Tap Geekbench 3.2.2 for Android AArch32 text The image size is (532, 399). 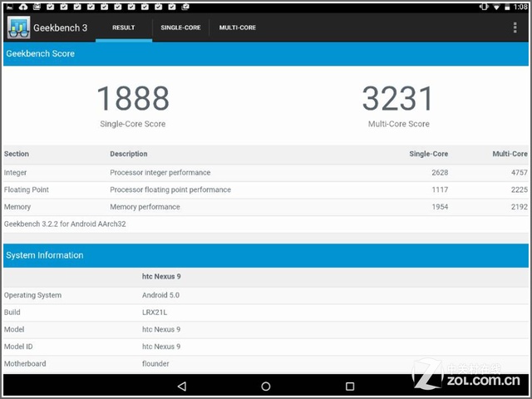[x=65, y=224]
